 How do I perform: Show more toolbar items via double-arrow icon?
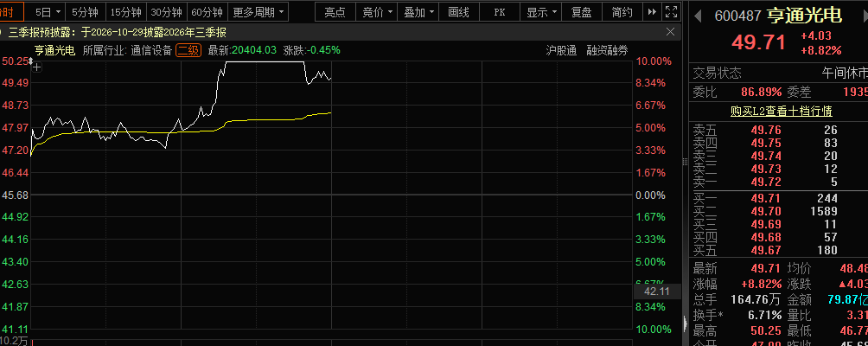(x=652, y=12)
